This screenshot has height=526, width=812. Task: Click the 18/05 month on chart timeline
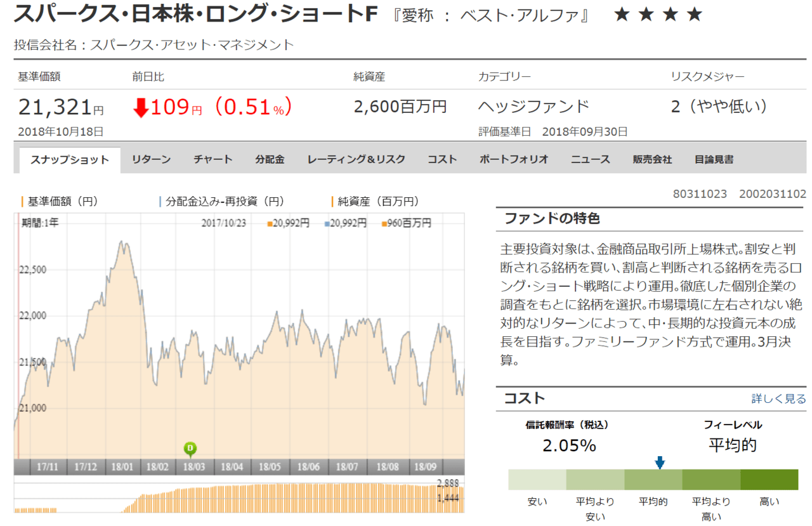point(270,467)
